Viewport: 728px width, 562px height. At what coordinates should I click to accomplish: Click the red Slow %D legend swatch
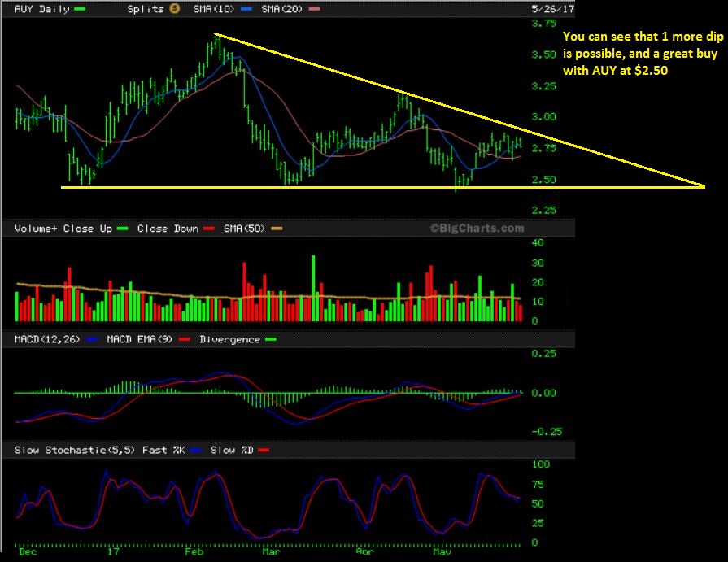[x=264, y=450]
